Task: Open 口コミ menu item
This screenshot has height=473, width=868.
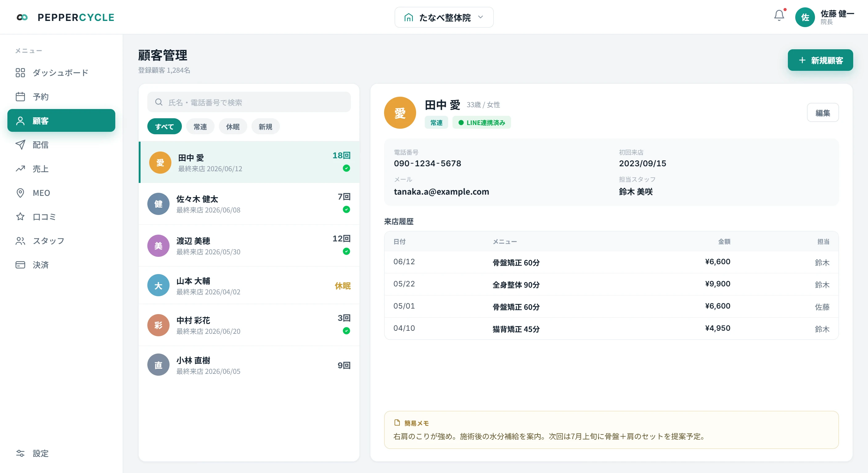Action: pos(61,217)
